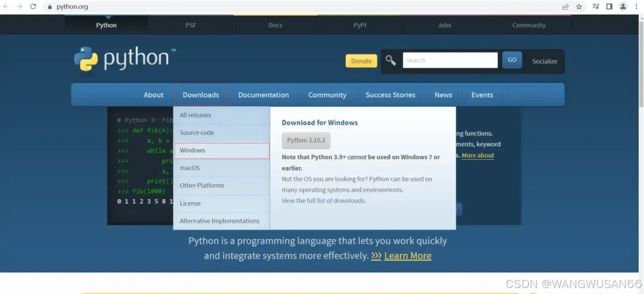Click the More about link
This screenshot has height=294, width=644.
pos(478,156)
